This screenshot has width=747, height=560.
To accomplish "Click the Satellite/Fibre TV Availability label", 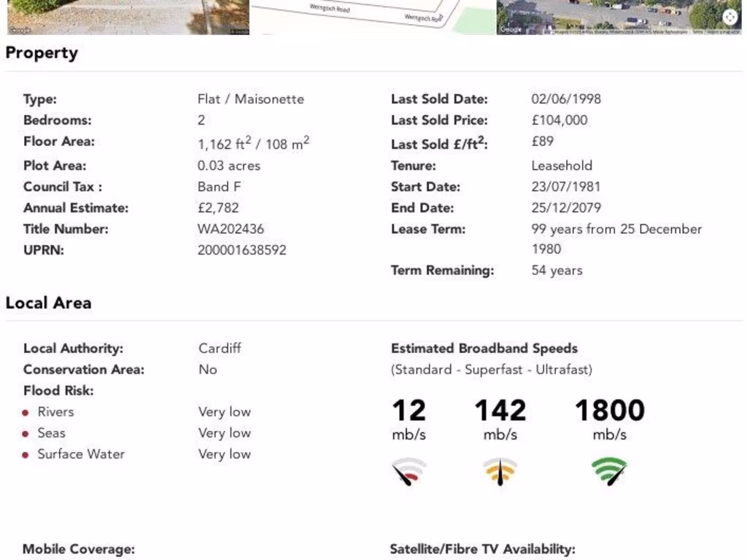I will point(482,549).
